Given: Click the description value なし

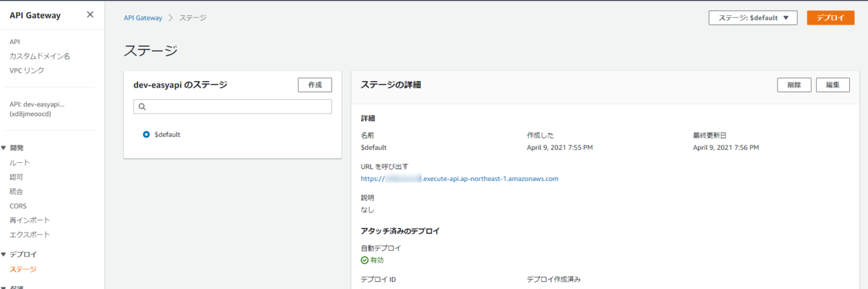Looking at the screenshot, I should (x=367, y=209).
